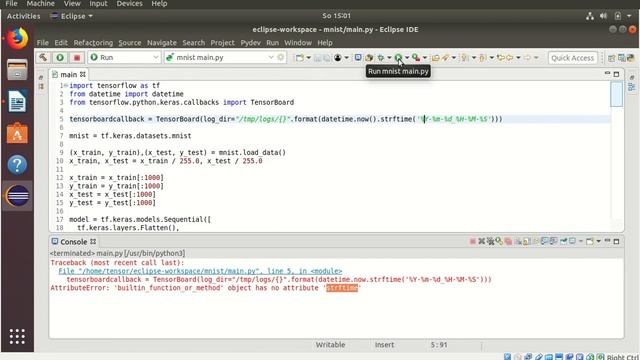640x360 pixels.
Task: Expand the Forward history dropdown arrow
Action: (536, 58)
